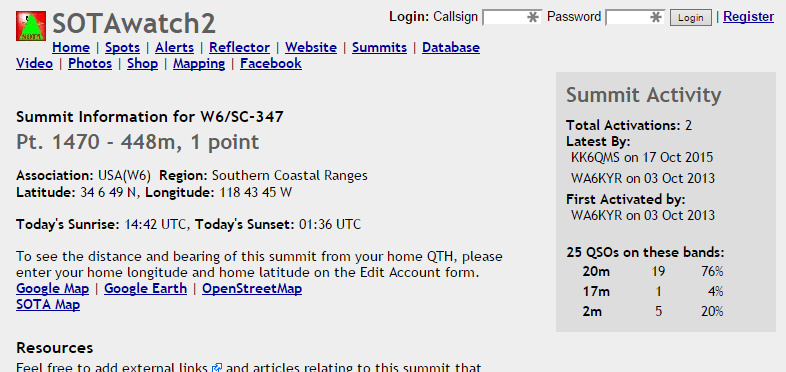Open the Mapping link
Viewport: 786px width, 372px height.
tap(199, 64)
